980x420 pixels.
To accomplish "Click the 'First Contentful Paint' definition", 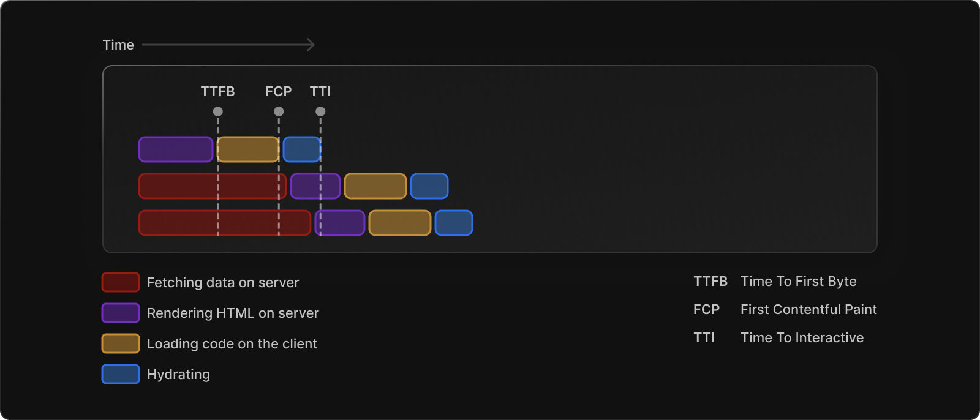I will point(809,309).
